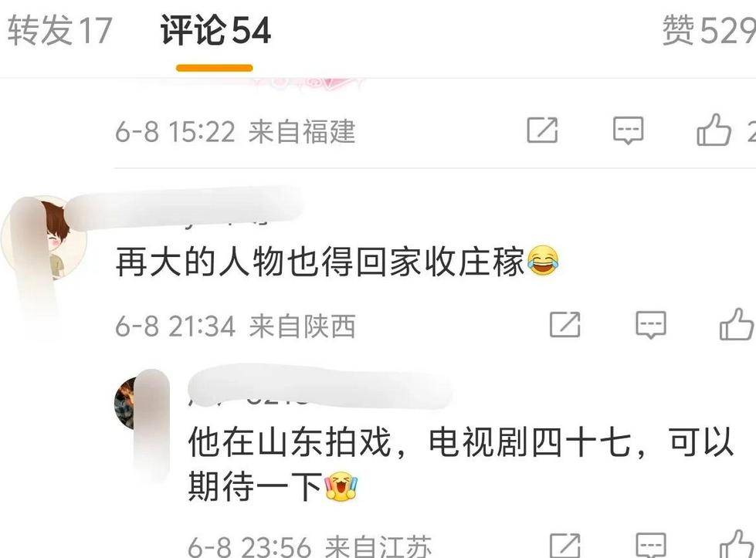756x558 pixels.
Task: Reply to the comment from 陕西
Action: point(651,324)
